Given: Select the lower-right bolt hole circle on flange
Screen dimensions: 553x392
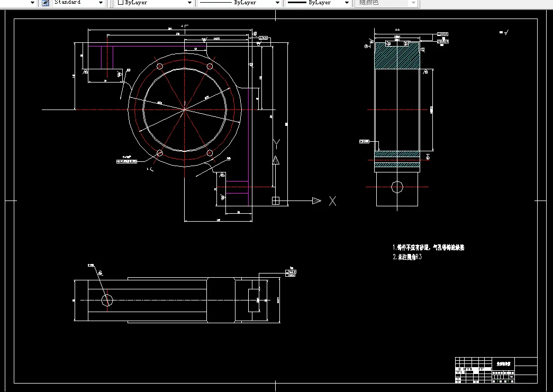Looking at the screenshot, I should [210, 153].
